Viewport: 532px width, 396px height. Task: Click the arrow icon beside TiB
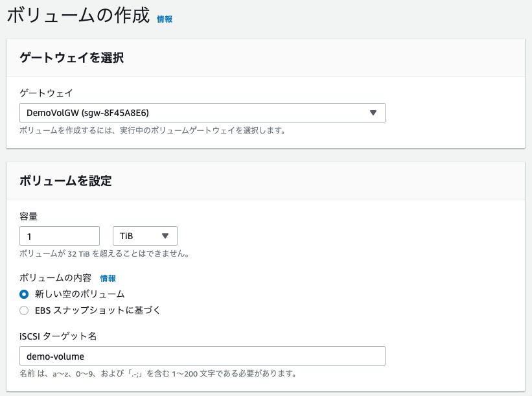point(165,236)
